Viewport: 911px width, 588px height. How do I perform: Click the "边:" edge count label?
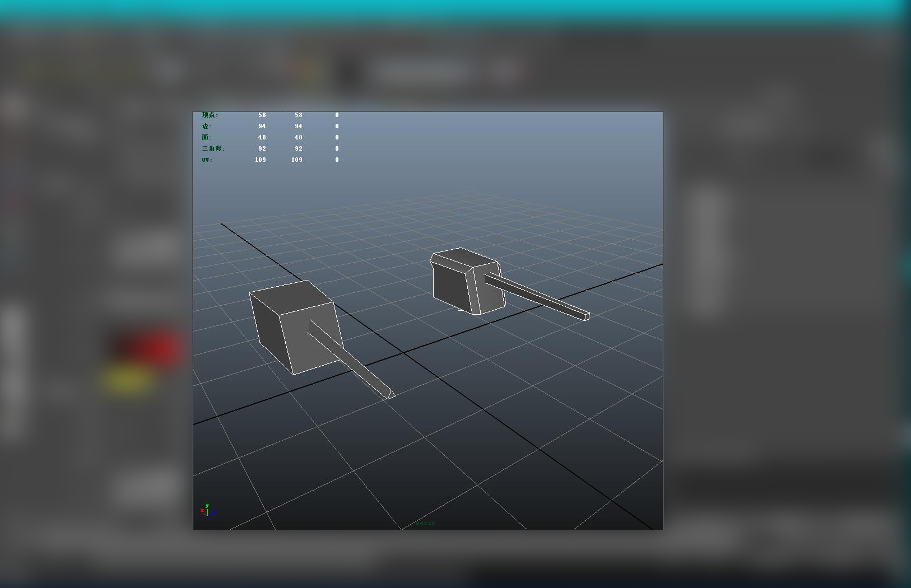pos(207,126)
